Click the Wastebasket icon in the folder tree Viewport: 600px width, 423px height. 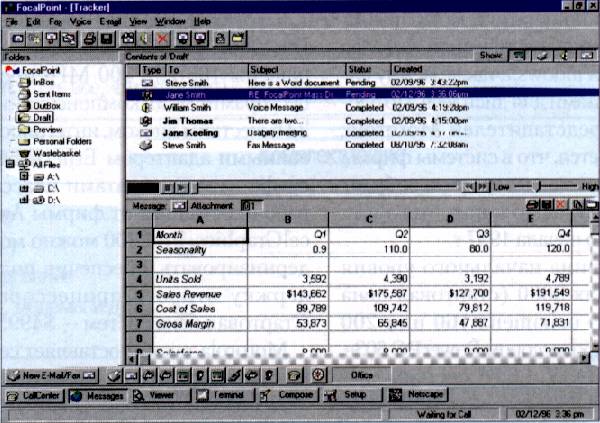click(24, 154)
